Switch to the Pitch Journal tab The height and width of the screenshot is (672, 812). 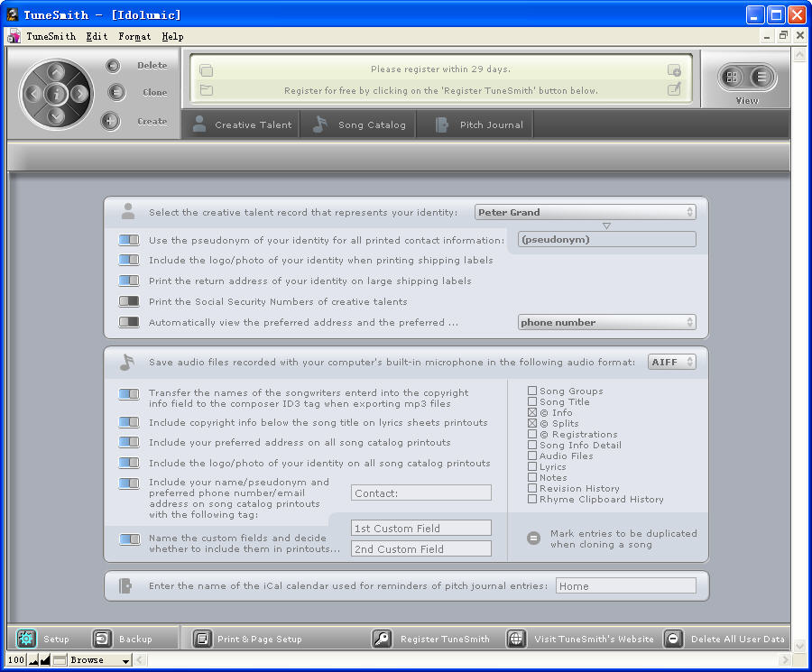point(475,124)
